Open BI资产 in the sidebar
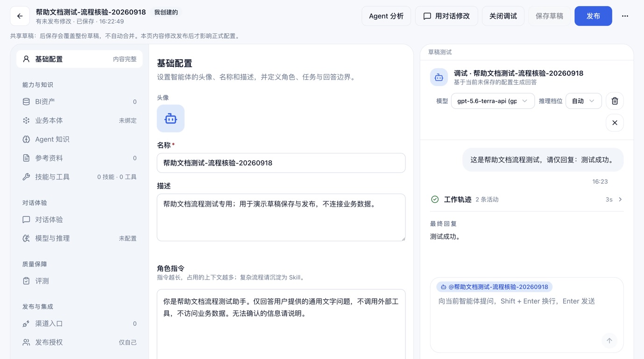Viewport: 644px width, 359px height. 79,101
